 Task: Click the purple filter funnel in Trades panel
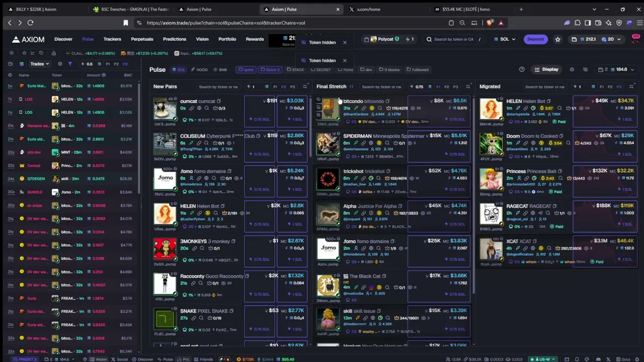coord(70,64)
